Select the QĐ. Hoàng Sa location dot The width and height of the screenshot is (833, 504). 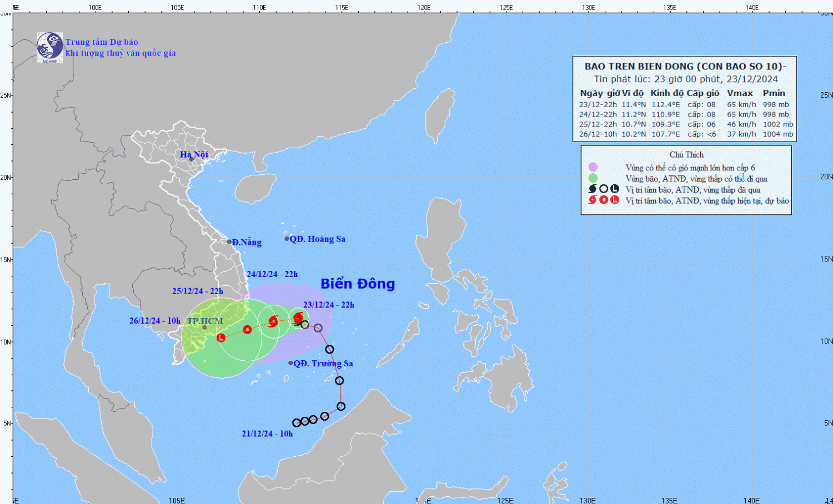pyautogui.click(x=287, y=239)
